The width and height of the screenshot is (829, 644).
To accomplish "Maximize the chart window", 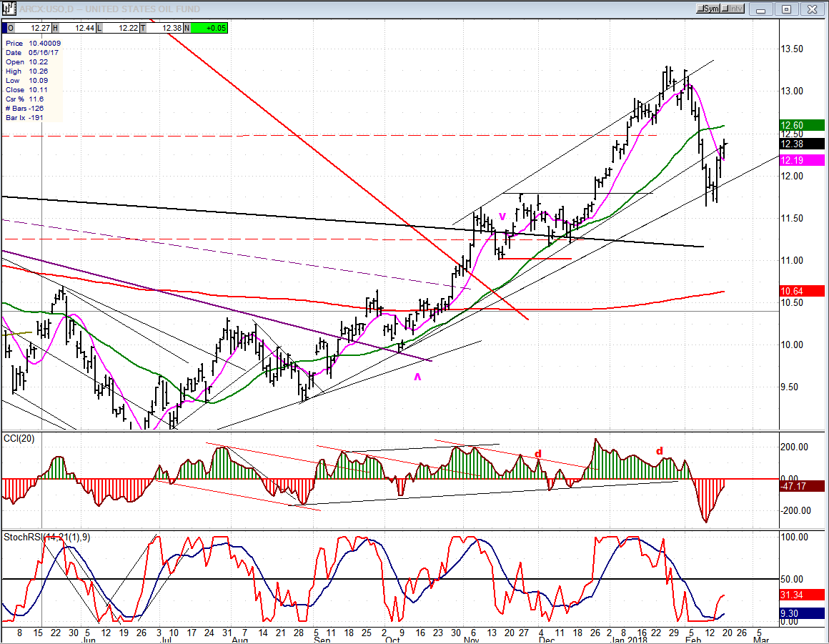I will click(786, 9).
